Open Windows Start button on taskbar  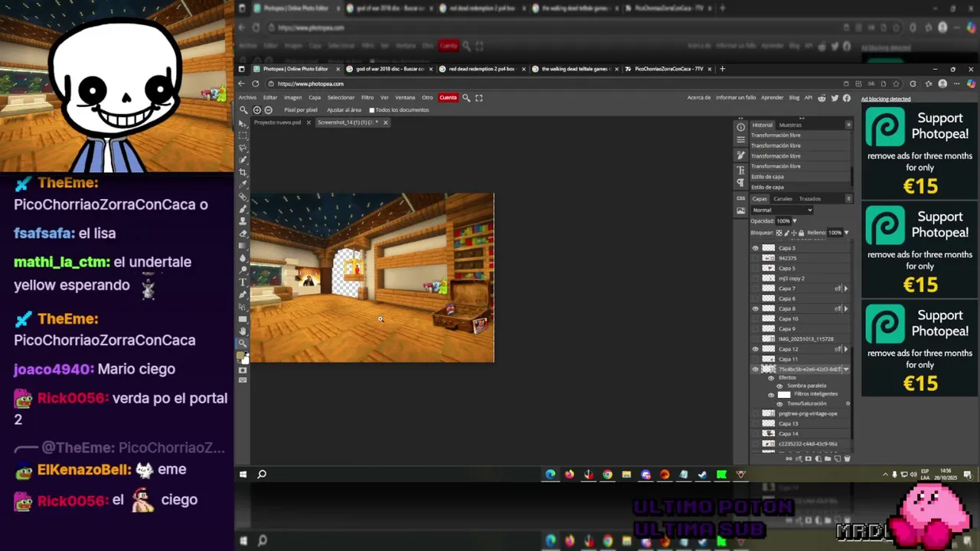tap(243, 474)
